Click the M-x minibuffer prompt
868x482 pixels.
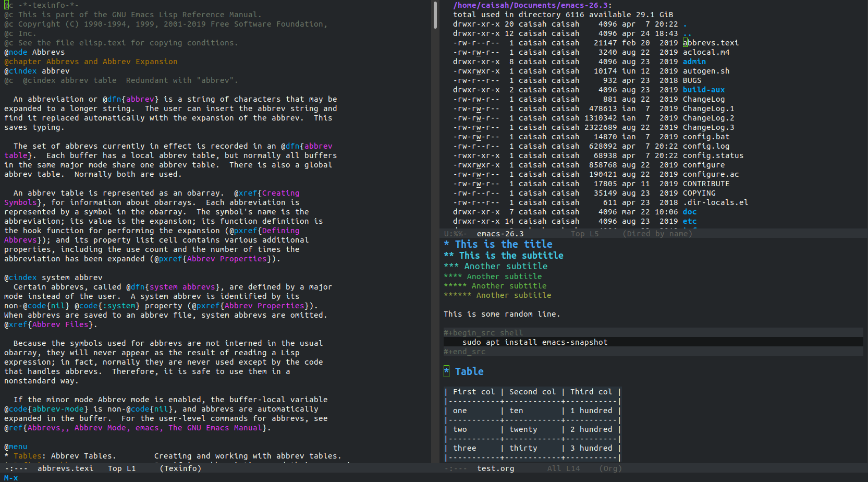tap(11, 478)
